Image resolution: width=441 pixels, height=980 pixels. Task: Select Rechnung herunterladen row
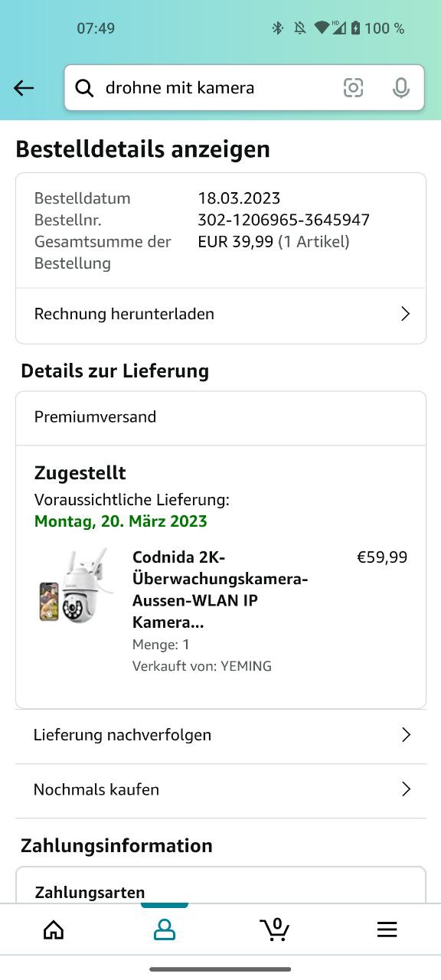point(220,314)
